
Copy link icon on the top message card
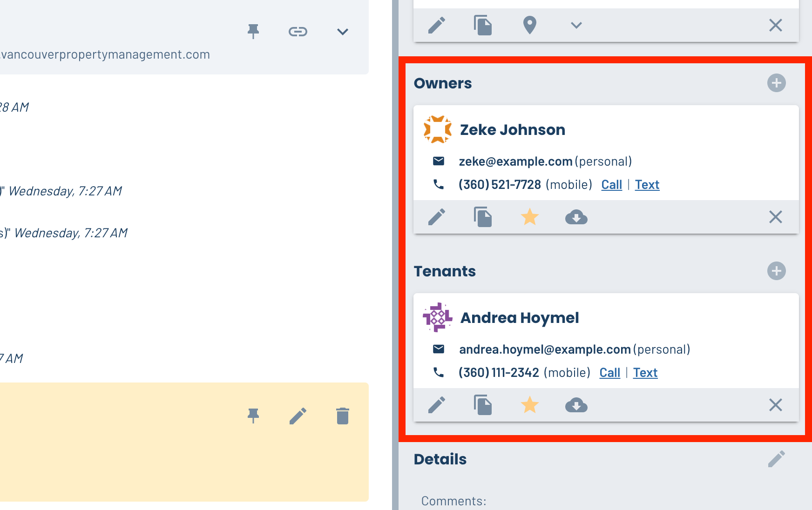pyautogui.click(x=298, y=32)
